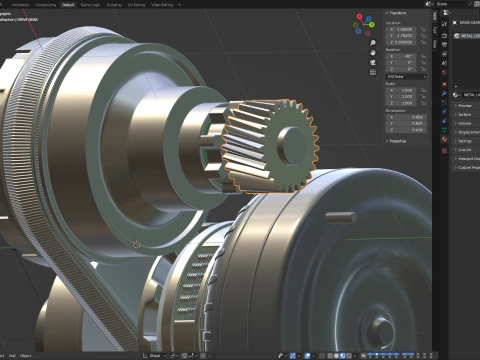Toggle the snapping magnet button

click(x=184, y=356)
